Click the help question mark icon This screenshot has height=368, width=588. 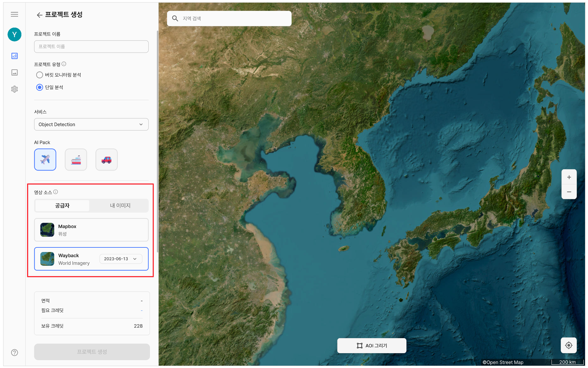pyautogui.click(x=14, y=353)
